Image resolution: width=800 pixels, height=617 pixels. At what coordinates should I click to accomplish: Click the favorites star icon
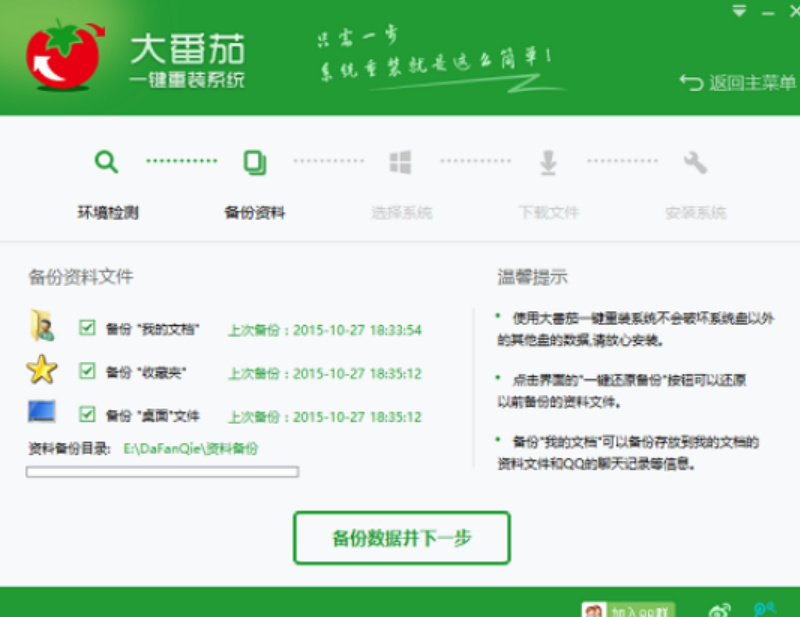pyautogui.click(x=41, y=369)
